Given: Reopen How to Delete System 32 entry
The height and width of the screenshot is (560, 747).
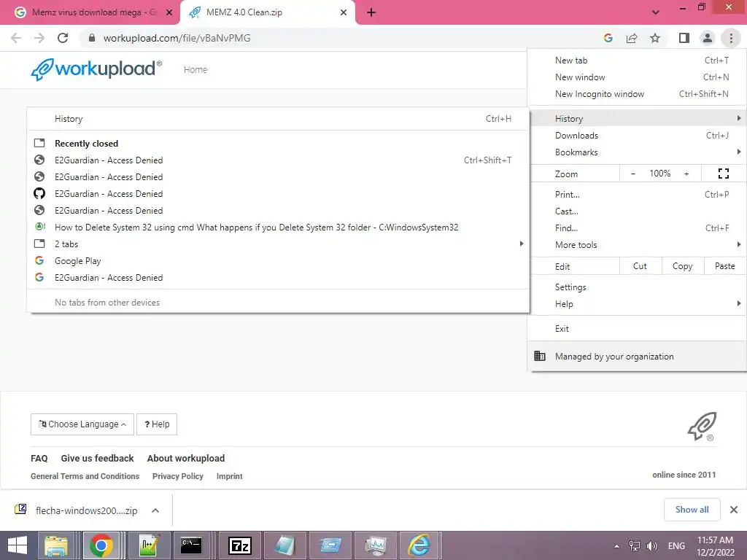Looking at the screenshot, I should click(279, 227).
